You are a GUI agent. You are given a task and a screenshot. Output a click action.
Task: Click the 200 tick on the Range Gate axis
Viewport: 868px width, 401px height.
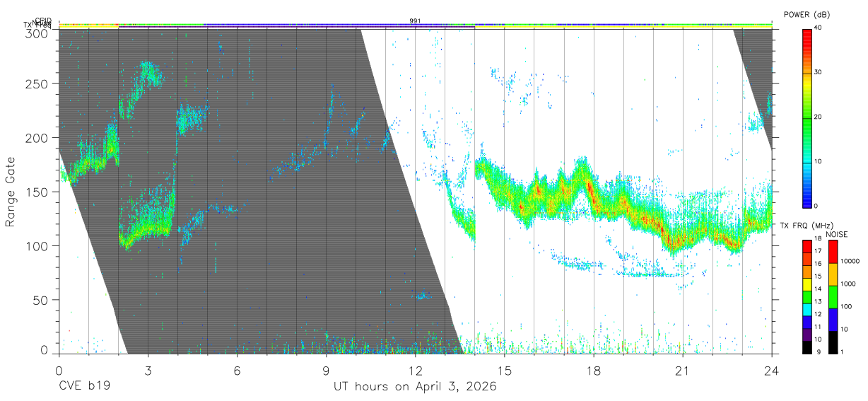pos(37,138)
